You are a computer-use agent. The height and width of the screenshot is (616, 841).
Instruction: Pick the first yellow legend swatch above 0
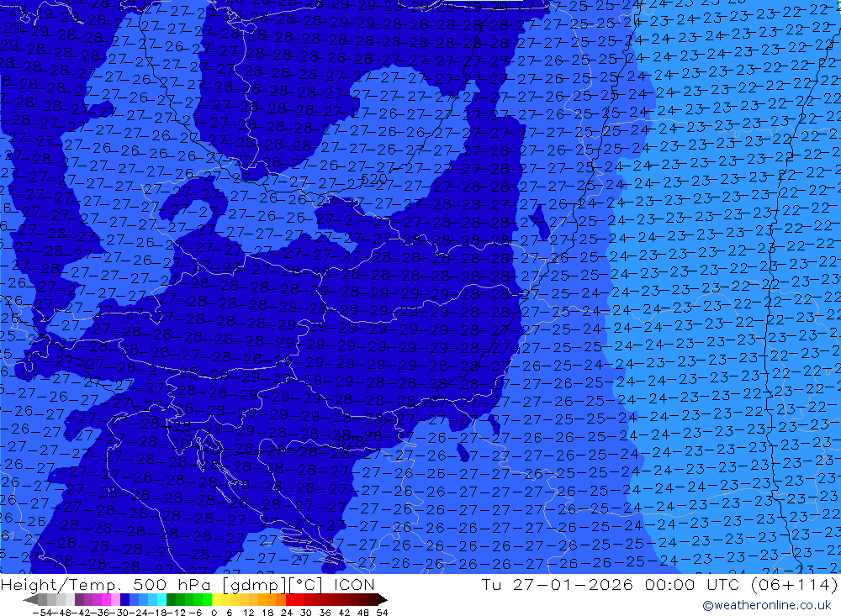217,600
